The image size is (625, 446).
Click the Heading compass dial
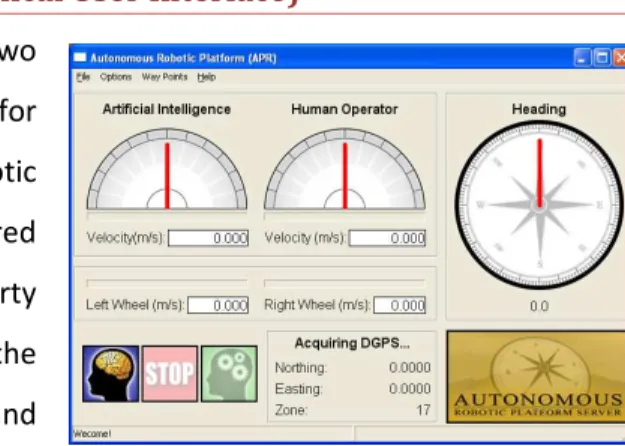[x=539, y=205]
